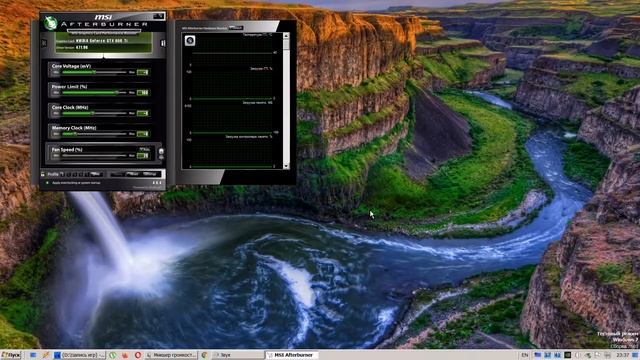This screenshot has width=640, height=360.
Task: Click the Hardware Monitor scrollbar thumb
Action: 286,44
